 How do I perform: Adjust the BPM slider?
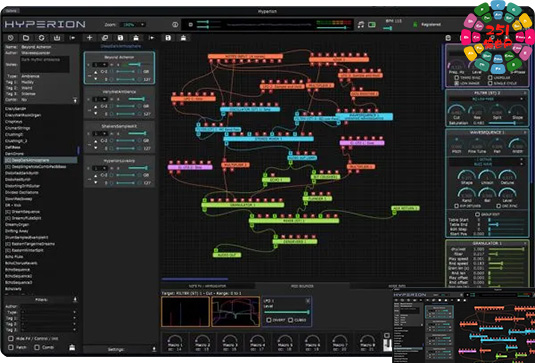(388, 28)
